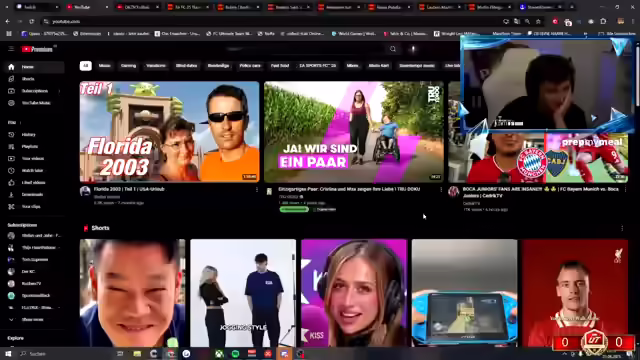Open Liked videos in the sidebar
The height and width of the screenshot is (360, 640).
click(33, 182)
